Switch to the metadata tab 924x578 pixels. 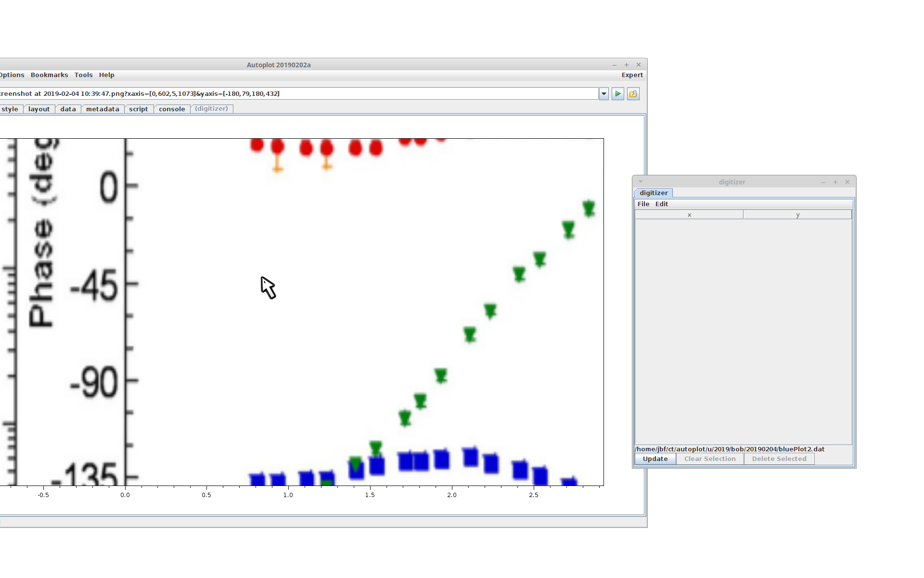[x=103, y=109]
